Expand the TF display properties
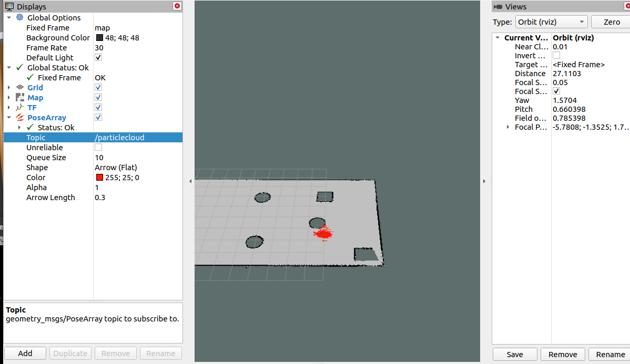Image resolution: width=630 pixels, height=364 pixels. coord(9,108)
